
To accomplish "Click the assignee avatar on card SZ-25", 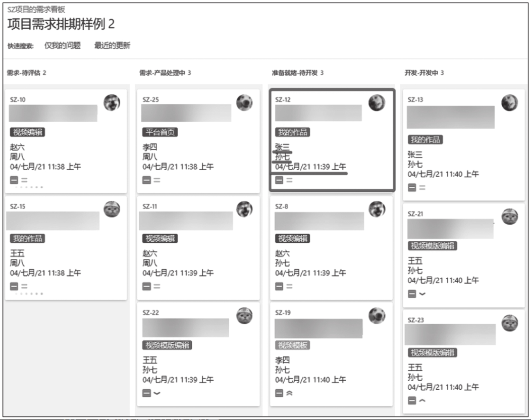I will (x=244, y=102).
